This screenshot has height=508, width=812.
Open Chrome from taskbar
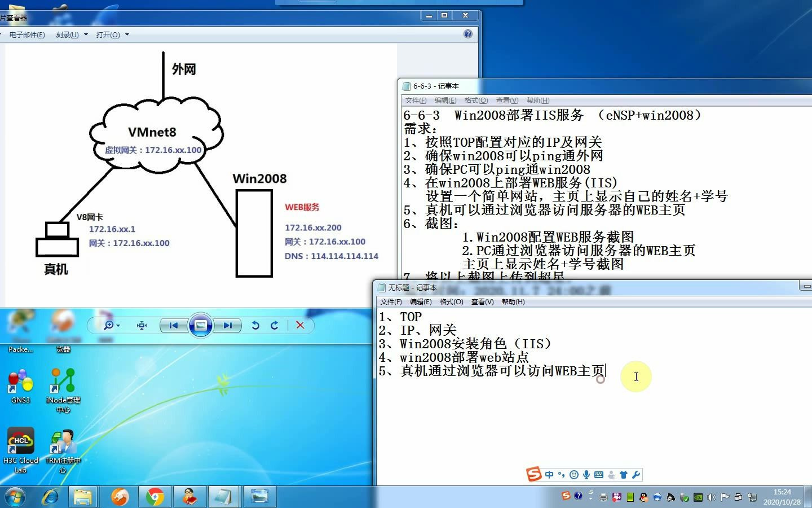coord(155,497)
